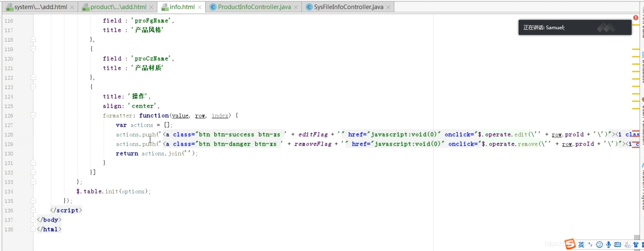This screenshot has height=251, width=644.
Task: Click line number 126 in the gutter
Action: click(9, 115)
